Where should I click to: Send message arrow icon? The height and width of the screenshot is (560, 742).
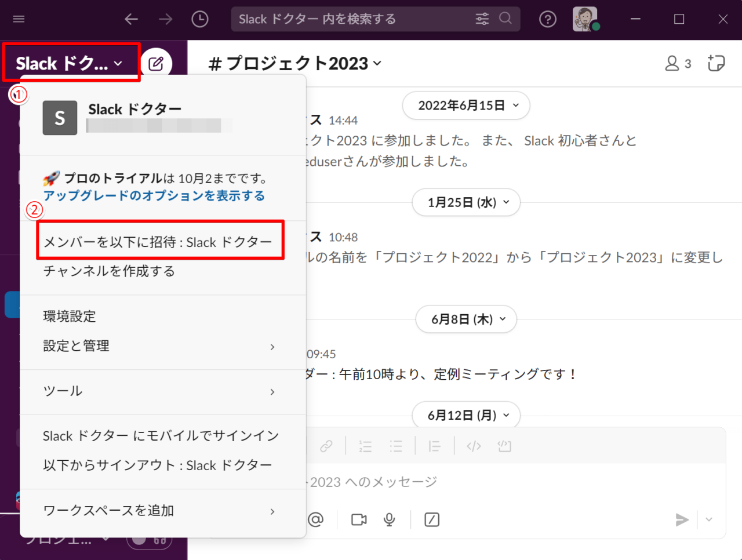[x=682, y=519]
